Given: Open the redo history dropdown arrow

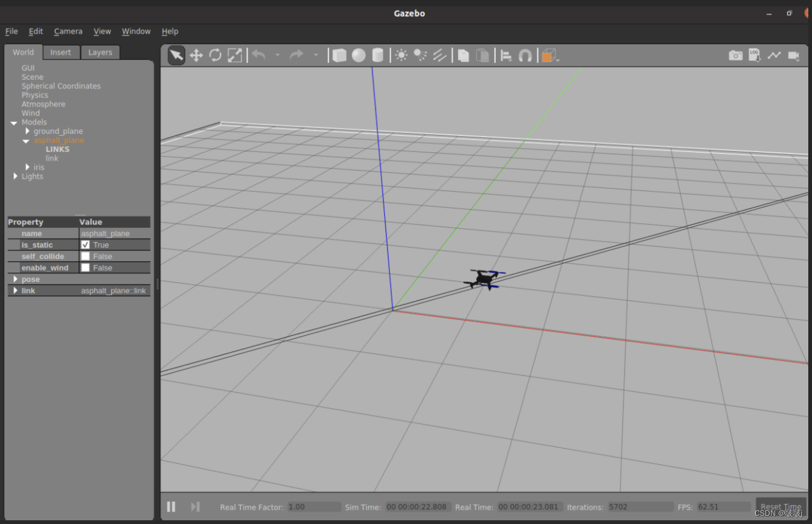Looking at the screenshot, I should [x=315, y=55].
